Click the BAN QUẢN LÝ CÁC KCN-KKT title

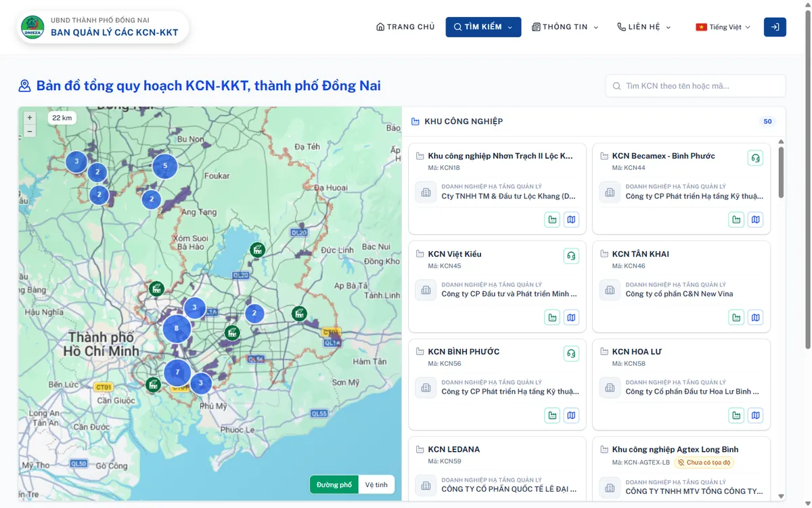coord(114,33)
